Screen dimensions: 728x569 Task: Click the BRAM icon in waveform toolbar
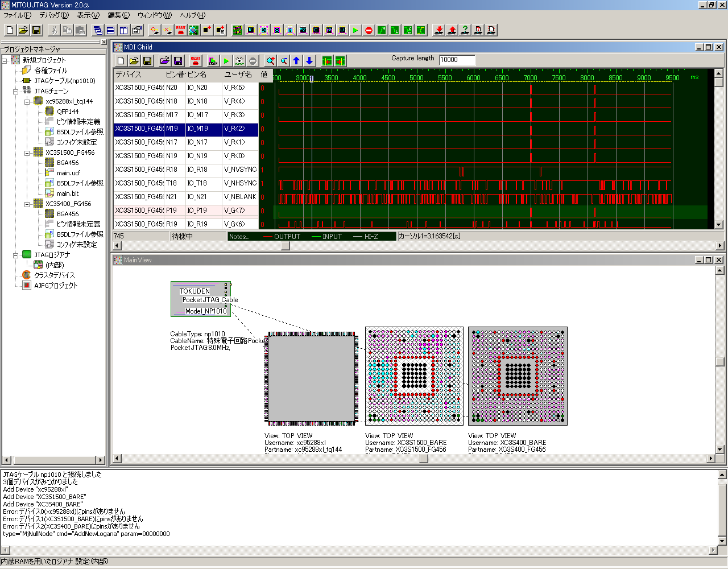213,61
